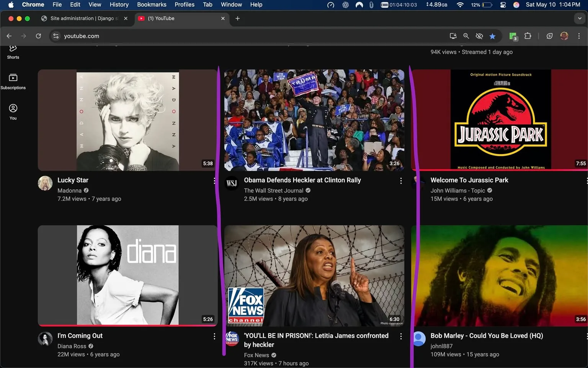This screenshot has width=588, height=368.
Task: Bookmark the page with the star icon
Action: (x=492, y=36)
